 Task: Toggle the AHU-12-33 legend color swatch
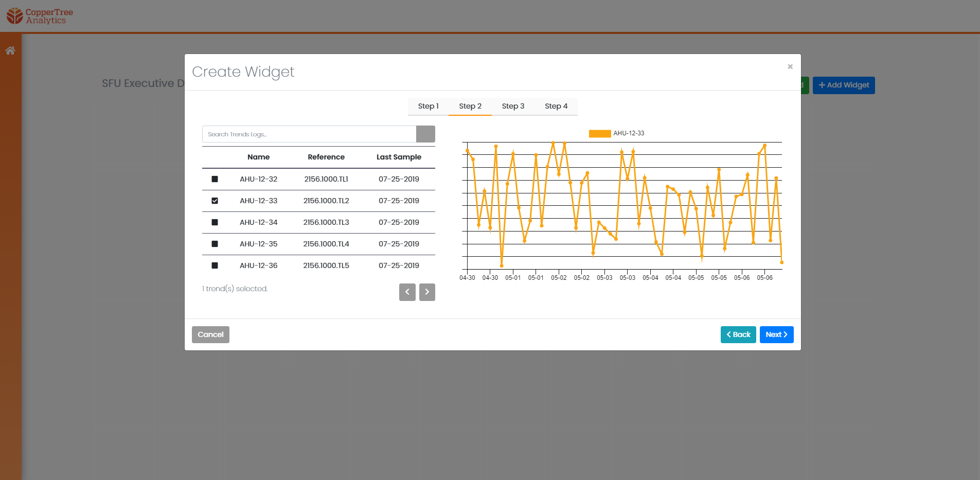click(x=600, y=134)
